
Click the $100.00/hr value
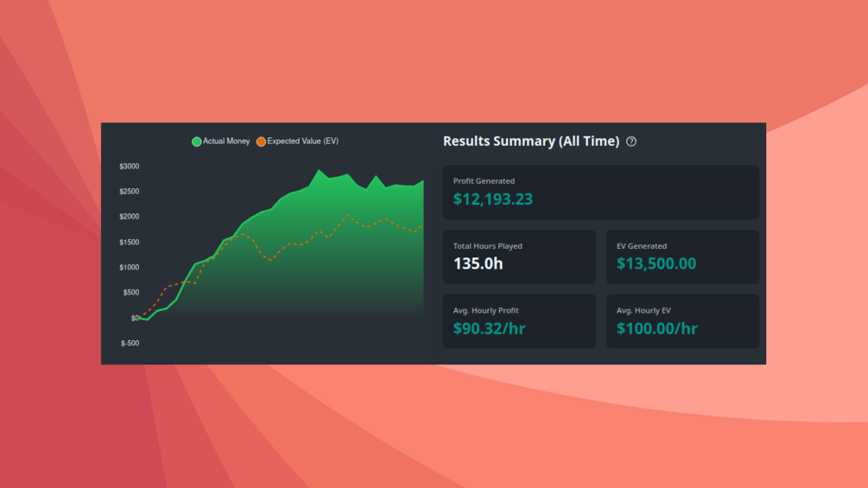point(657,328)
